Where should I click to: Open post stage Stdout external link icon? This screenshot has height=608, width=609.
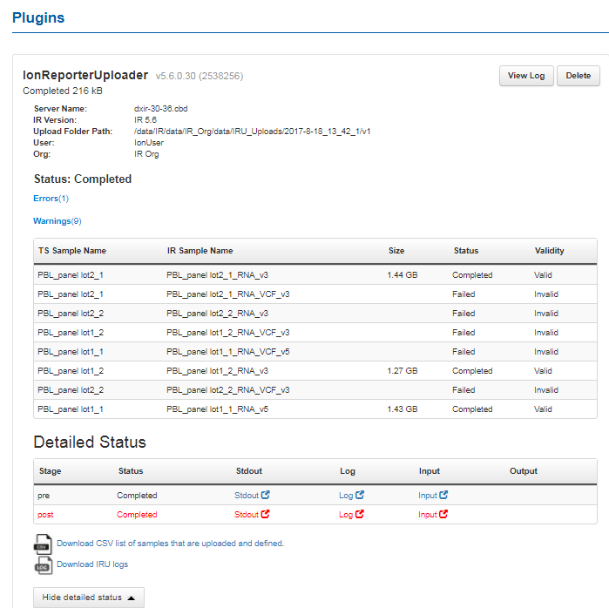266,514
